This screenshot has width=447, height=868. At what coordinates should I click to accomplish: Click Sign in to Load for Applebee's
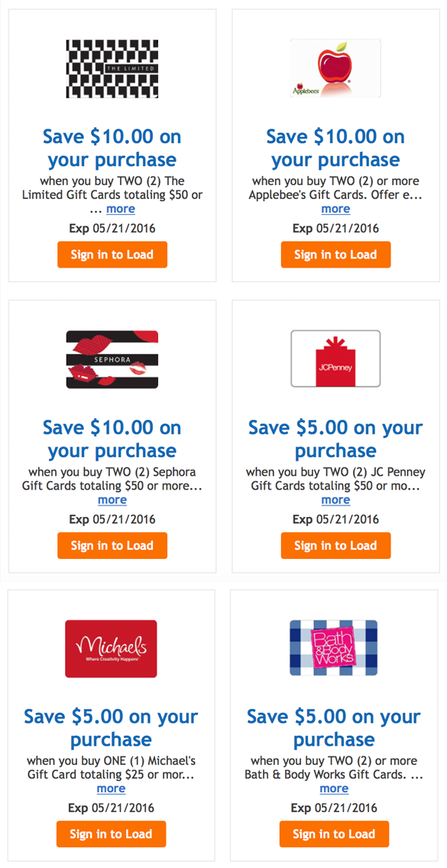click(x=335, y=255)
